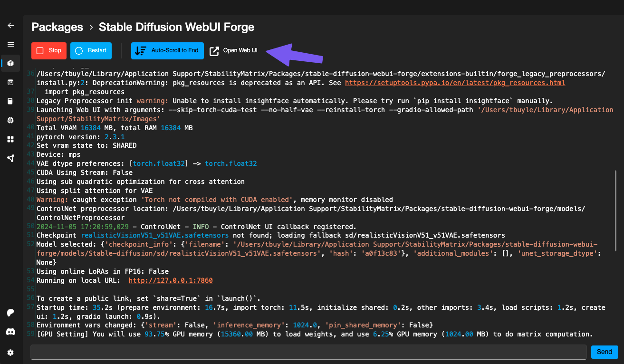
Task: Click the 'To create a public link' line
Action: [x=149, y=298]
